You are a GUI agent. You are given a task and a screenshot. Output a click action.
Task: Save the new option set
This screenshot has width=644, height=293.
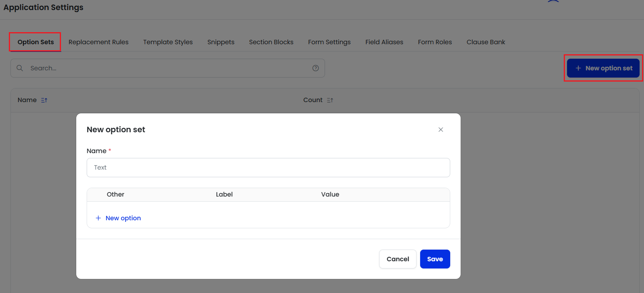[435, 259]
